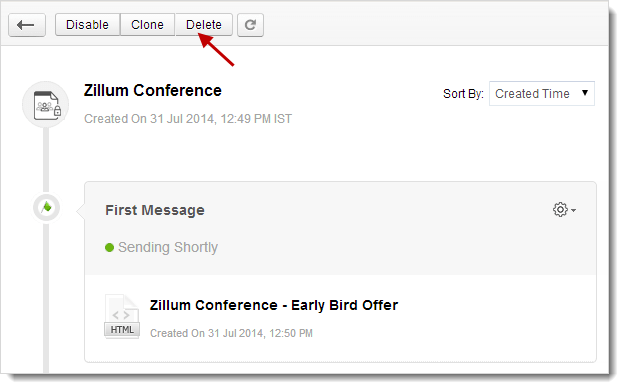
Task: Open Zillum Conference - Early Bird Offer message
Action: point(274,305)
